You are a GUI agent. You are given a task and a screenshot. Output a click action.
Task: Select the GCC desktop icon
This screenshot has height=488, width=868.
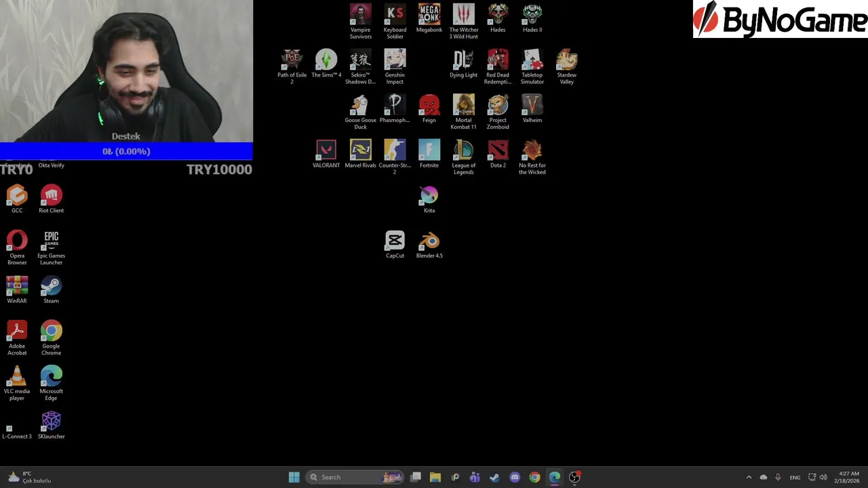(17, 199)
